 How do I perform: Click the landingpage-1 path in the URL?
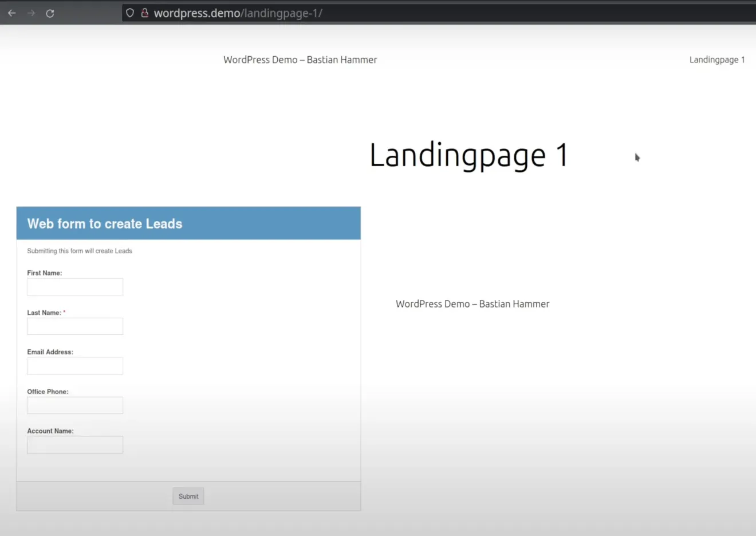coord(282,13)
